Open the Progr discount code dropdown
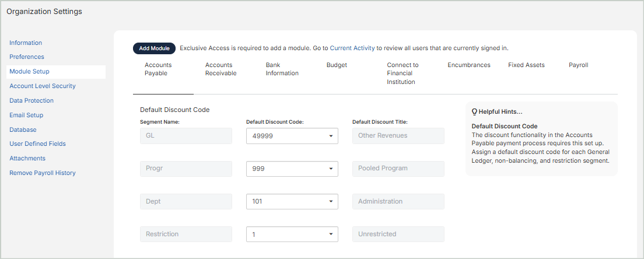644x259 pixels. click(x=292, y=169)
